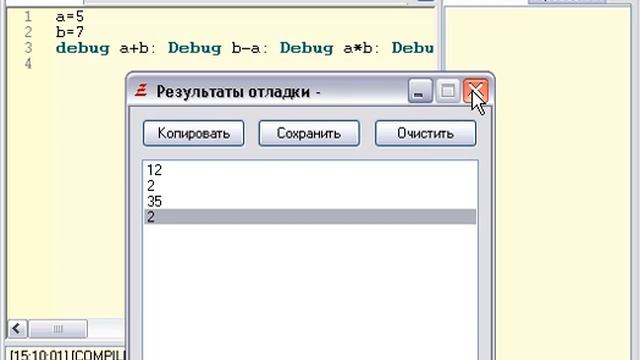This screenshot has height=360, width=640.
Task: Select result line 12 in debug list
Action: coord(310,170)
